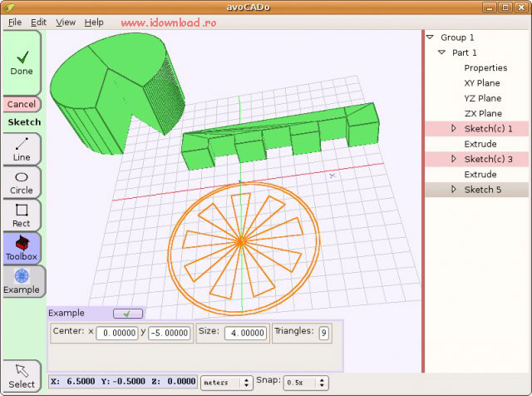
Task: Expand the Sketch 5 node
Action: pyautogui.click(x=454, y=189)
